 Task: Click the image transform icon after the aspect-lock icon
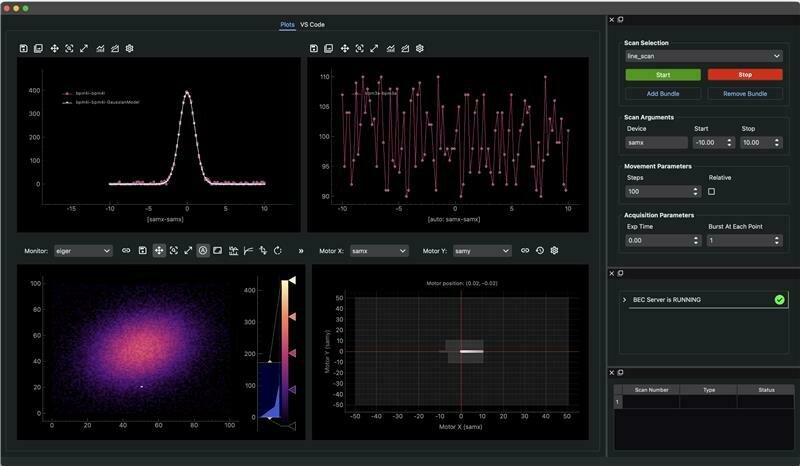[x=234, y=251]
